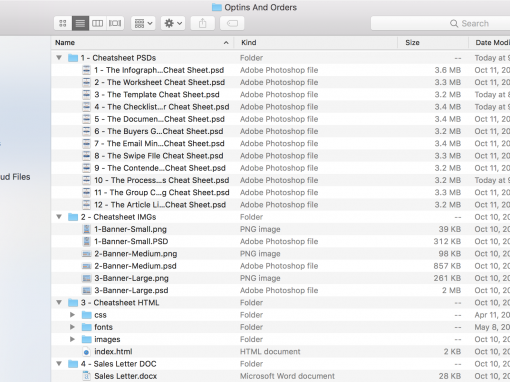Click the Search field
Viewport: 510px width, 382px height.
pyautogui.click(x=440, y=23)
